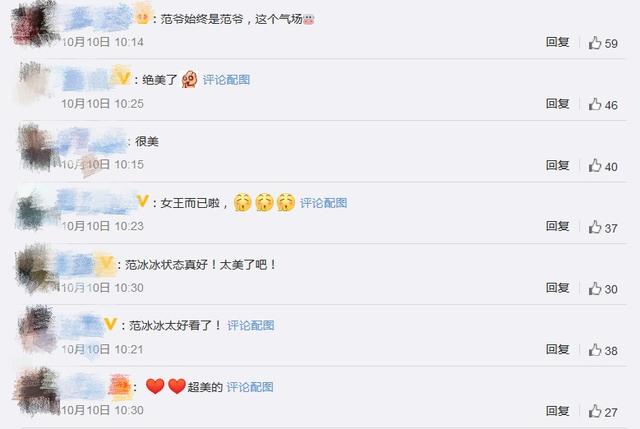Like the '范冰冰状态真好' comment
This screenshot has width=640, height=429.
coord(595,289)
